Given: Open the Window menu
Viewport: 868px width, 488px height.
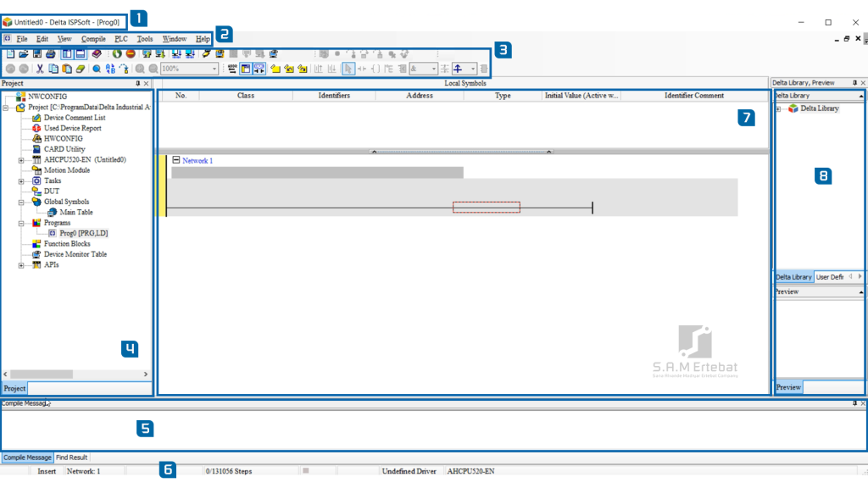Looking at the screenshot, I should pyautogui.click(x=175, y=39).
